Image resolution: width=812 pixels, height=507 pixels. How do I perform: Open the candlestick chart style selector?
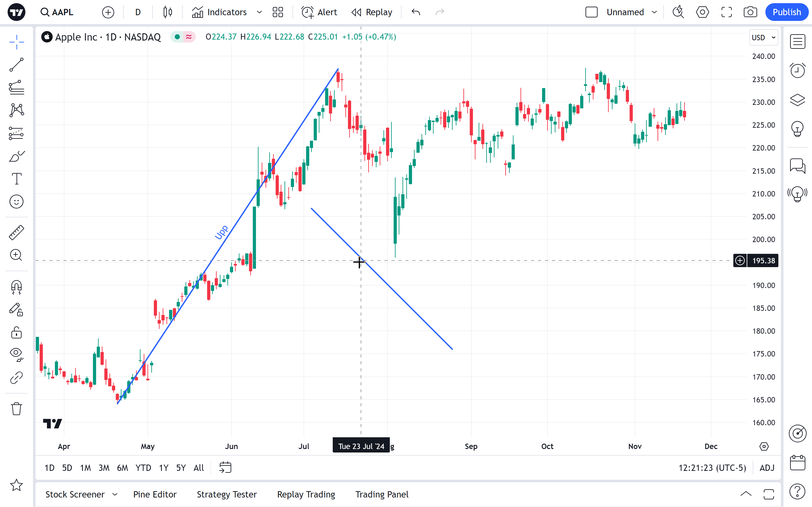[167, 12]
